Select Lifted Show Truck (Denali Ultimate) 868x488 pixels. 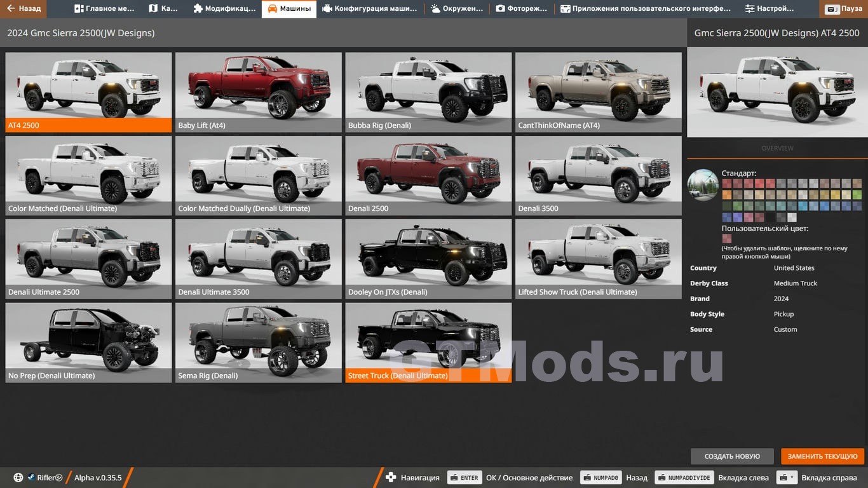(599, 259)
